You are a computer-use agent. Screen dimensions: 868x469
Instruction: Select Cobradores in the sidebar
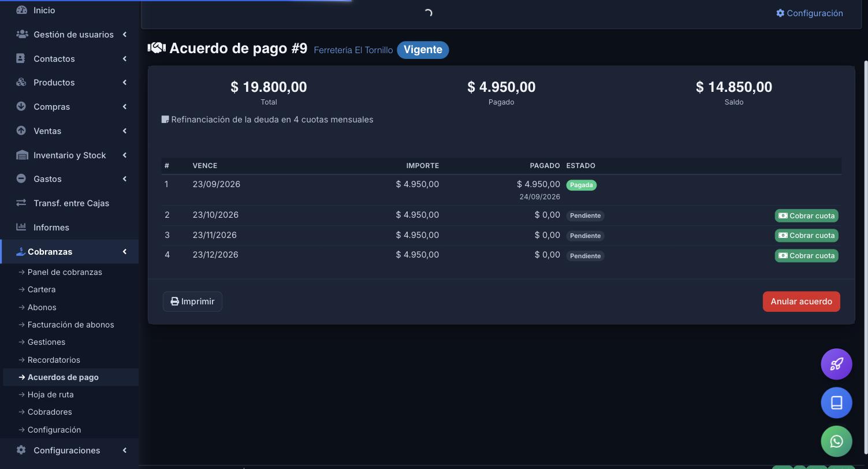tap(50, 412)
